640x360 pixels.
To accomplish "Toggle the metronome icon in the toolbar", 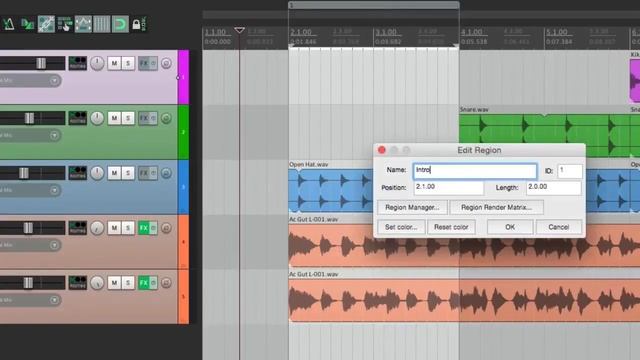I will tap(9, 24).
